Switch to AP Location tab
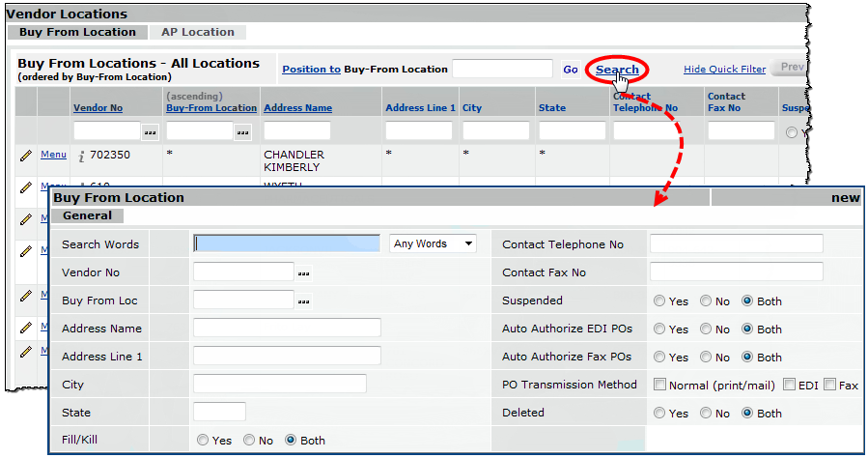 (197, 32)
